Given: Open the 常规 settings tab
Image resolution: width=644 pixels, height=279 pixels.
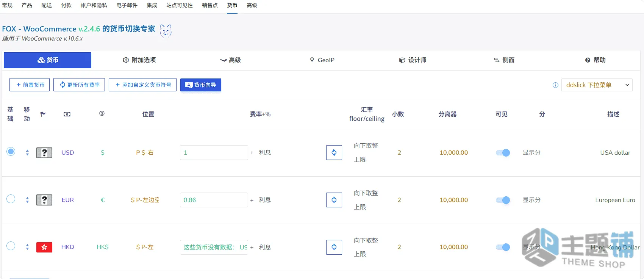Looking at the screenshot, I should 7,5.
